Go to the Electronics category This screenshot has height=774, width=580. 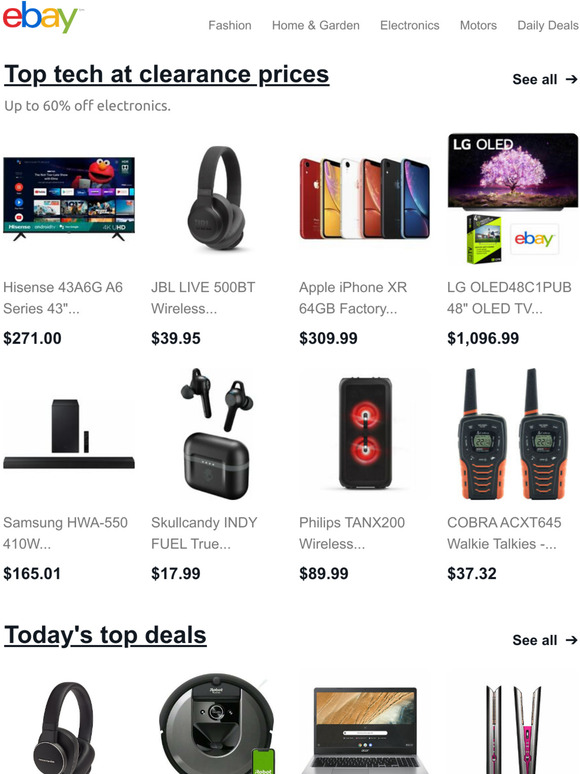pyautogui.click(x=409, y=25)
